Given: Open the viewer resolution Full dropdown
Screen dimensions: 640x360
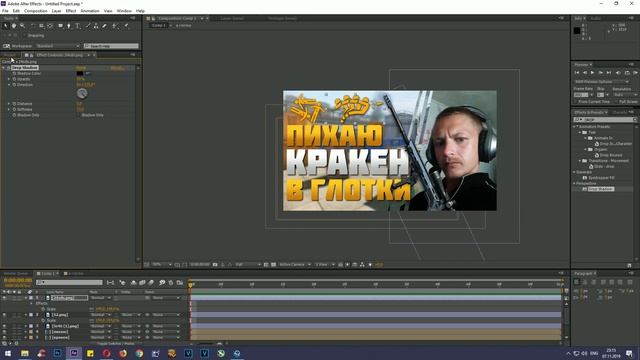Looking at the screenshot, I should click(248, 264).
